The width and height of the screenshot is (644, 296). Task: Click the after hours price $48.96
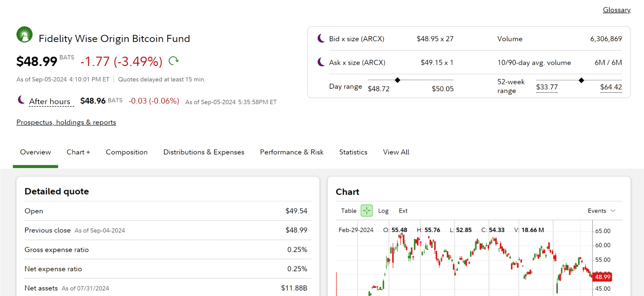click(93, 101)
